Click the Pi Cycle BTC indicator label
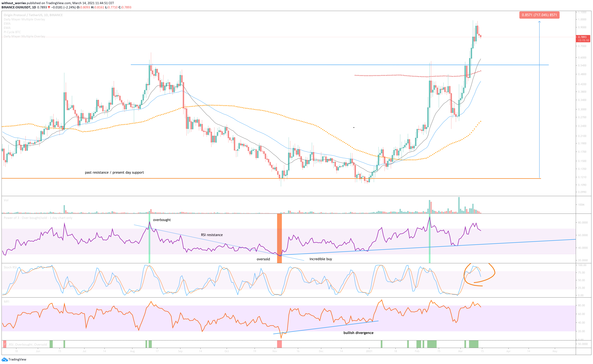 point(12,32)
